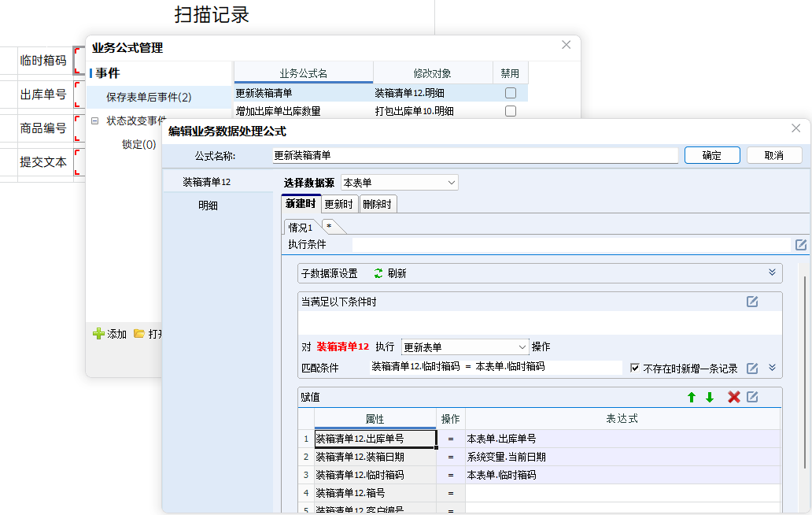
Task: Edit the 执行条件 with pencil icon
Action: 801,245
